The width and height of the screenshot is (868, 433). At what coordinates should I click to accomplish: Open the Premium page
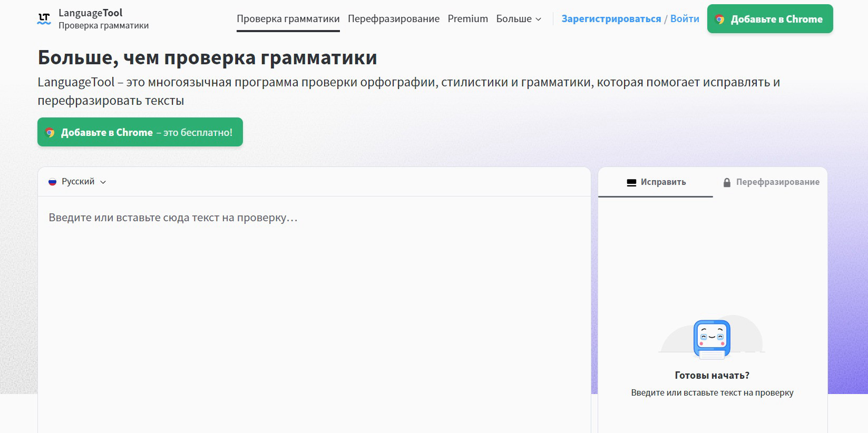click(x=468, y=19)
